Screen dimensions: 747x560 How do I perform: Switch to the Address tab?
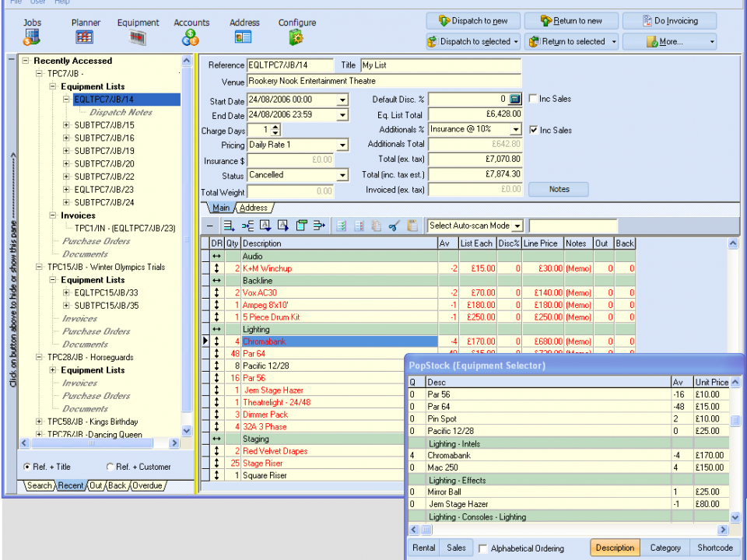click(x=254, y=208)
